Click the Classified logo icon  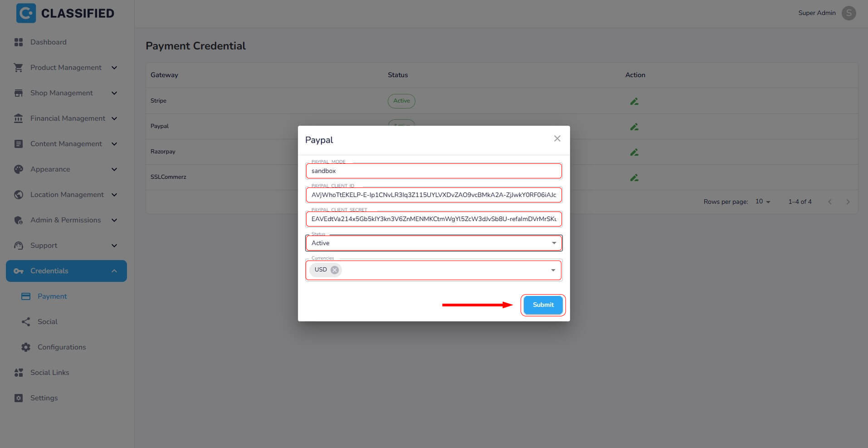(x=26, y=13)
